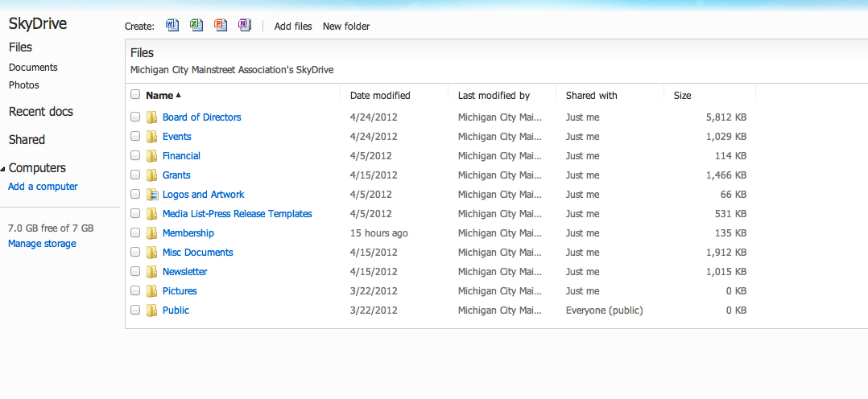Click the Public folder icon
The height and width of the screenshot is (399, 868).
click(x=151, y=311)
